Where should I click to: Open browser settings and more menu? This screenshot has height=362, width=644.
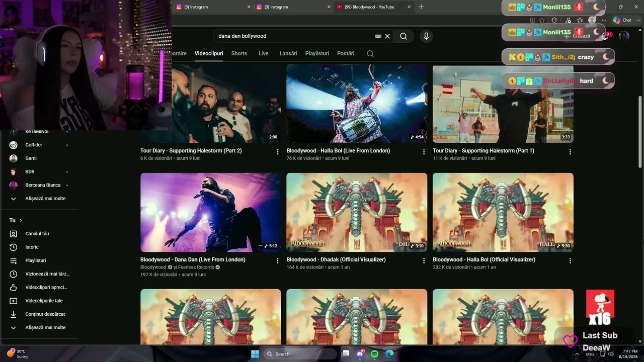(x=604, y=20)
